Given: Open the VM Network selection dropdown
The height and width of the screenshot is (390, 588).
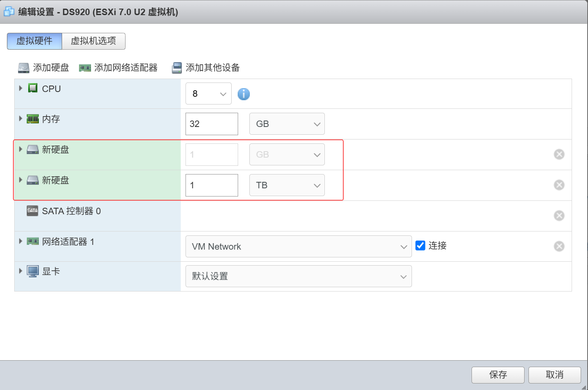Looking at the screenshot, I should [x=299, y=247].
